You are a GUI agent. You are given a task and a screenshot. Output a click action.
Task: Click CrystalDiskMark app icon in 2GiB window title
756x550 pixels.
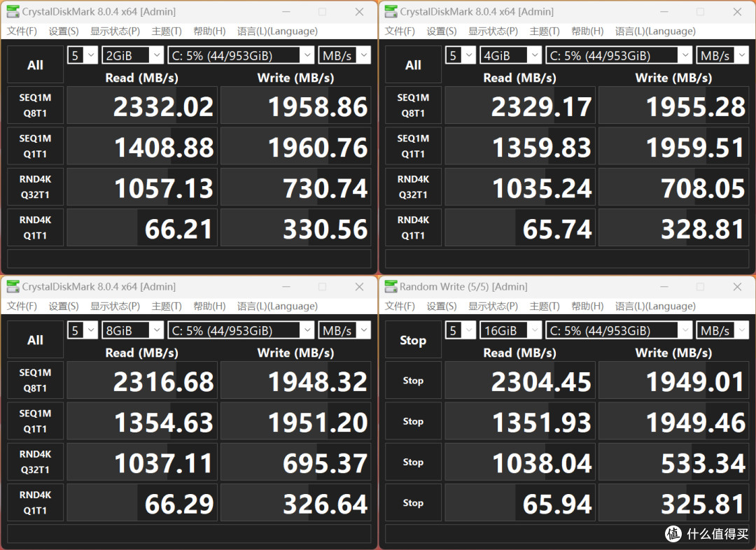click(13, 12)
